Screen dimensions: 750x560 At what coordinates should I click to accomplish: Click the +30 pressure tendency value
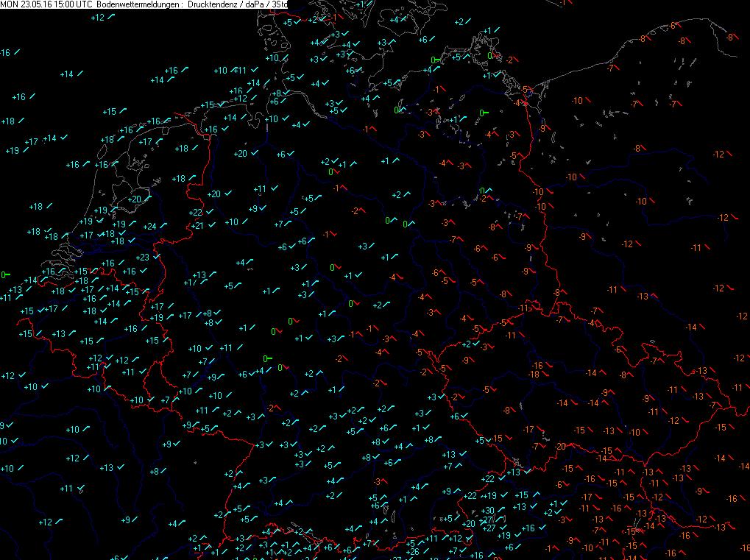pyautogui.click(x=487, y=511)
